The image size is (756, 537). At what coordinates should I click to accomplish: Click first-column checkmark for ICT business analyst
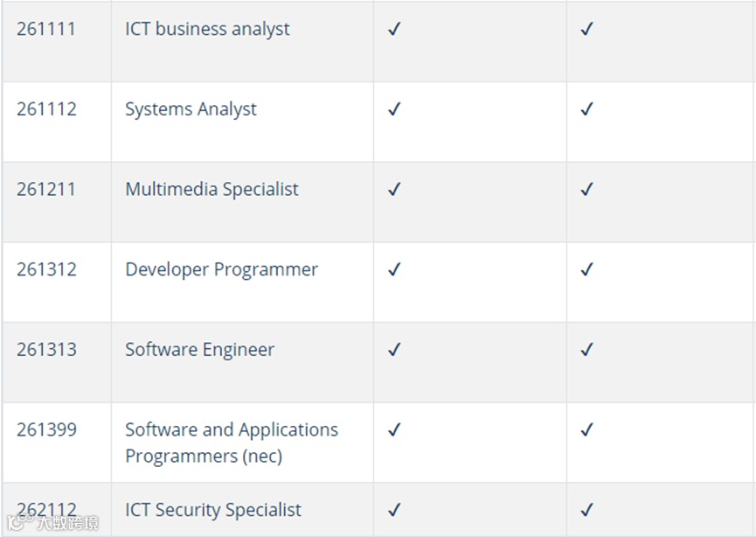[x=394, y=29]
